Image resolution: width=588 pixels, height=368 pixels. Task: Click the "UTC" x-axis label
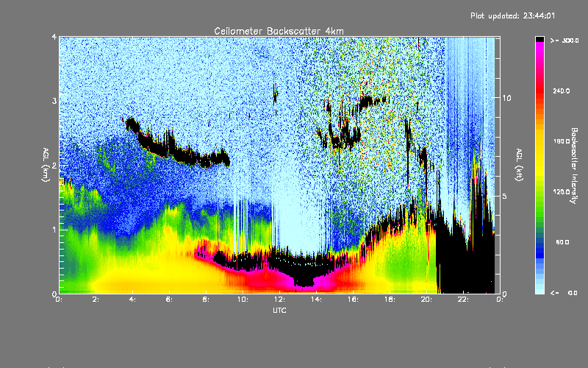279,310
